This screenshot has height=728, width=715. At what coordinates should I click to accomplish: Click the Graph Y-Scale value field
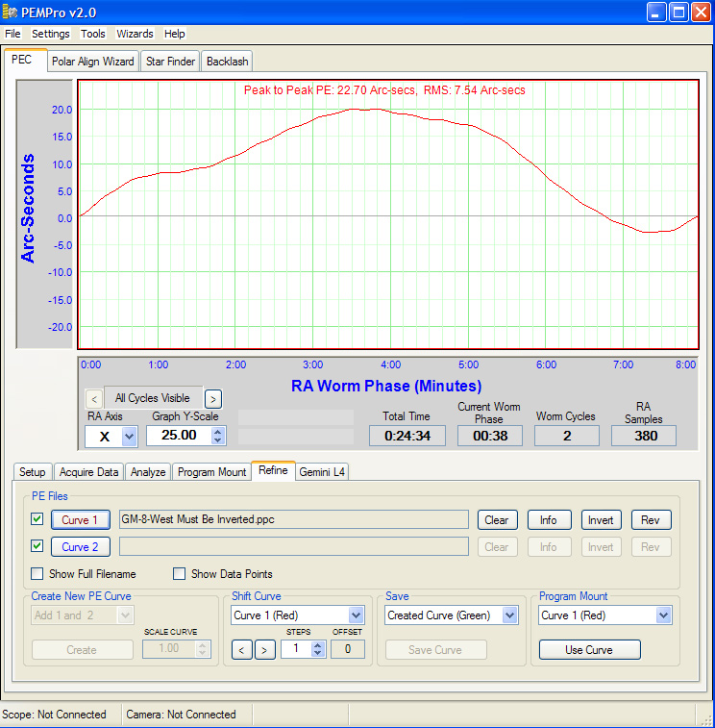[x=179, y=436]
